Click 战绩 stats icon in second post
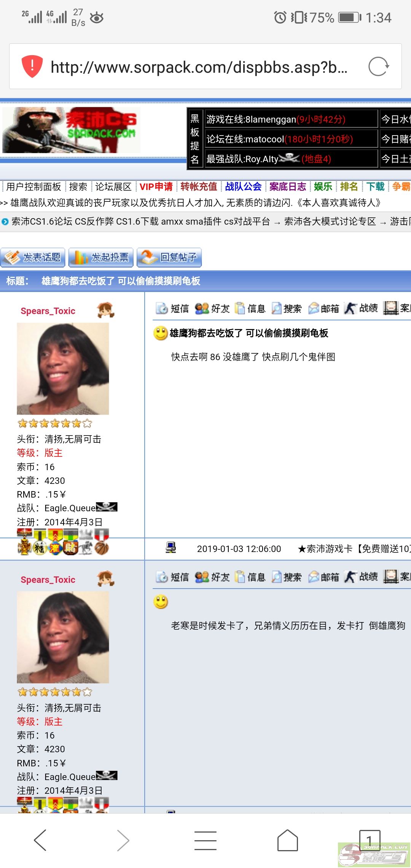Image resolution: width=411 pixels, height=868 pixels. (x=361, y=577)
